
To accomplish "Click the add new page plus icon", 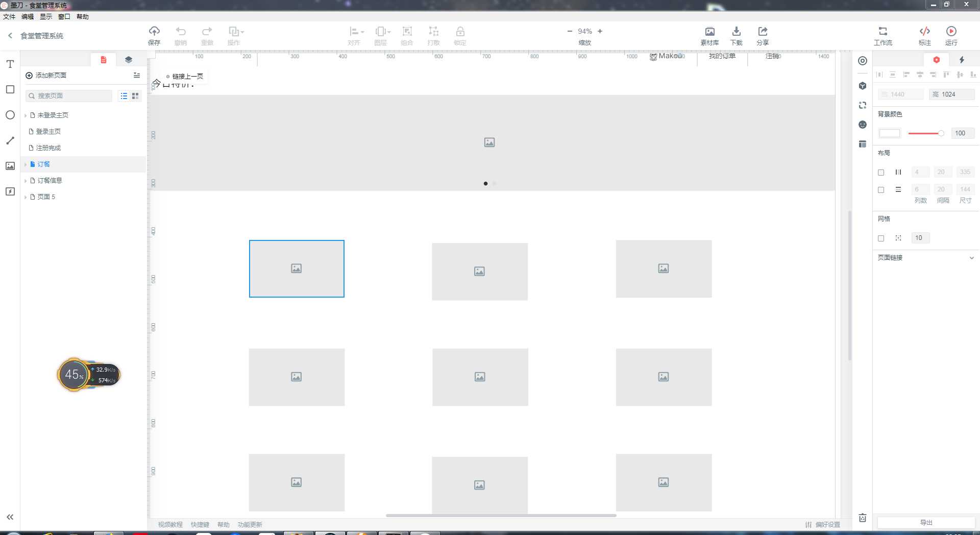I will point(29,76).
